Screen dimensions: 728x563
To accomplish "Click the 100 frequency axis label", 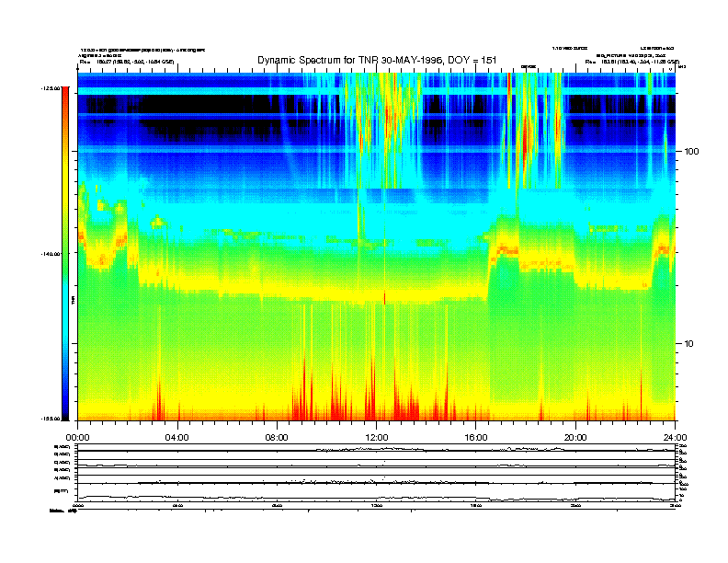I will [691, 152].
